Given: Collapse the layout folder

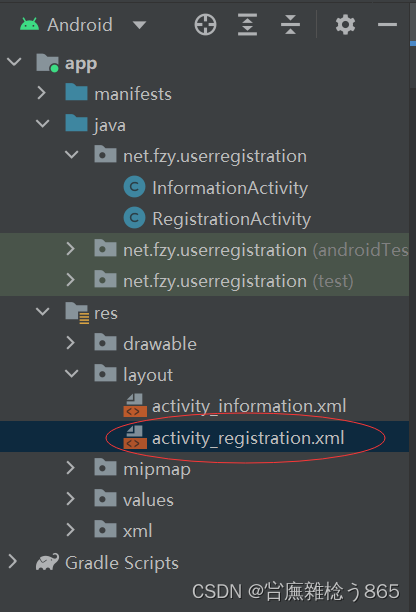Looking at the screenshot, I should pyautogui.click(x=72, y=374).
